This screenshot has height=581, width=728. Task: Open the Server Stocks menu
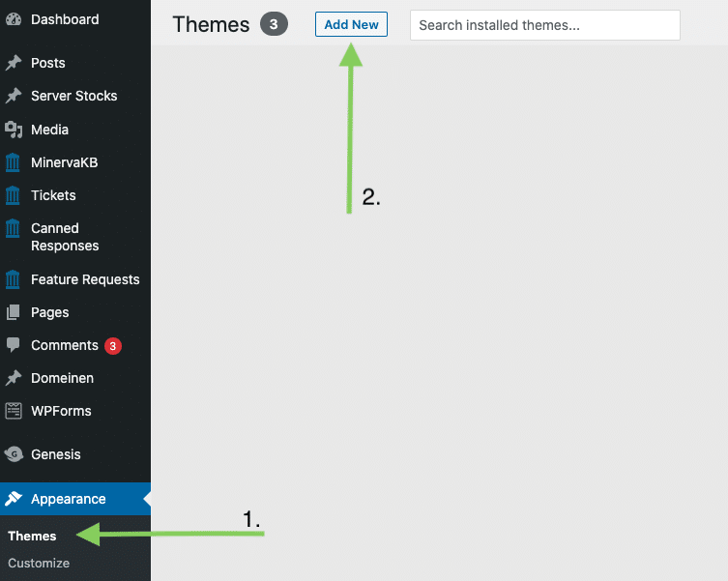click(x=73, y=96)
